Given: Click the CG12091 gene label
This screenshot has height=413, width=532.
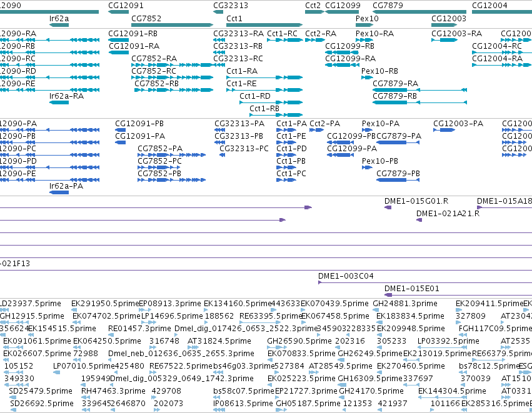Looking at the screenshot, I should 126,6.
